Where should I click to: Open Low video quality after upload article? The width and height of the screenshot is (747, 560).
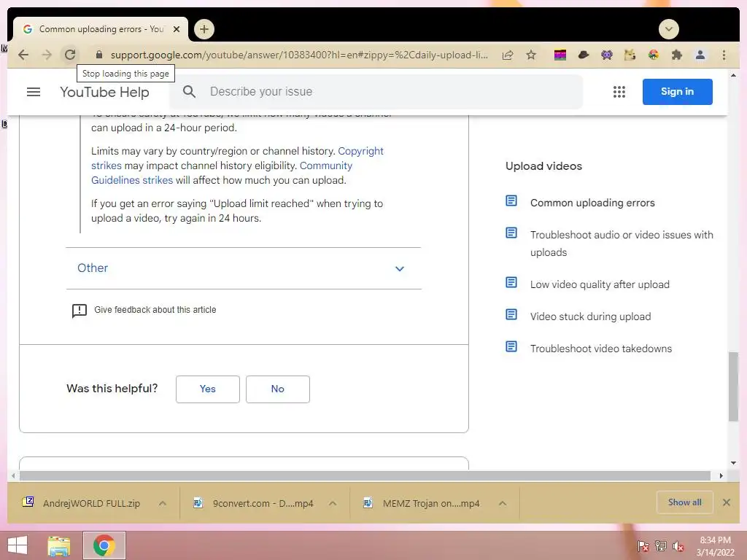(600, 284)
